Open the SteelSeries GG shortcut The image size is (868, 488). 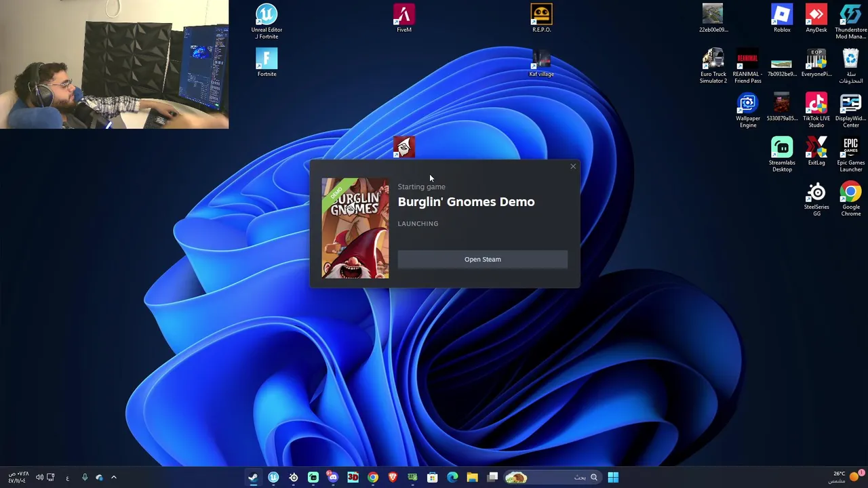tap(816, 199)
